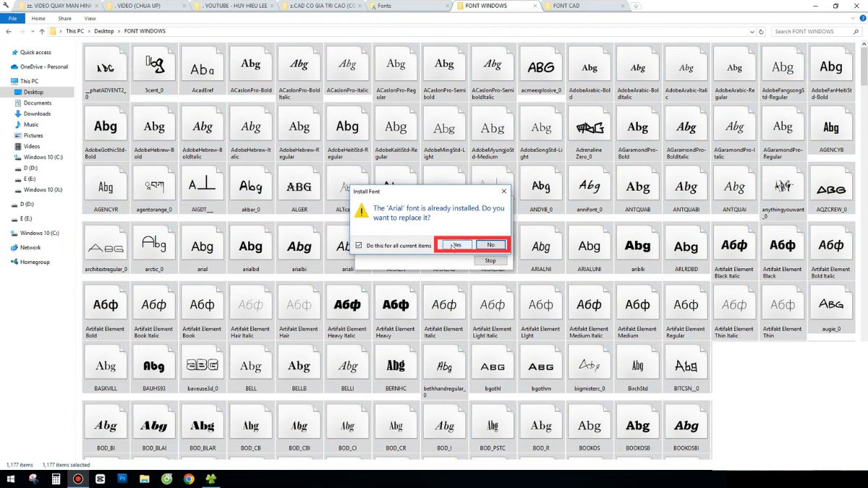Click No in the Install Font dialog
The width and height of the screenshot is (868, 488).
(x=490, y=245)
